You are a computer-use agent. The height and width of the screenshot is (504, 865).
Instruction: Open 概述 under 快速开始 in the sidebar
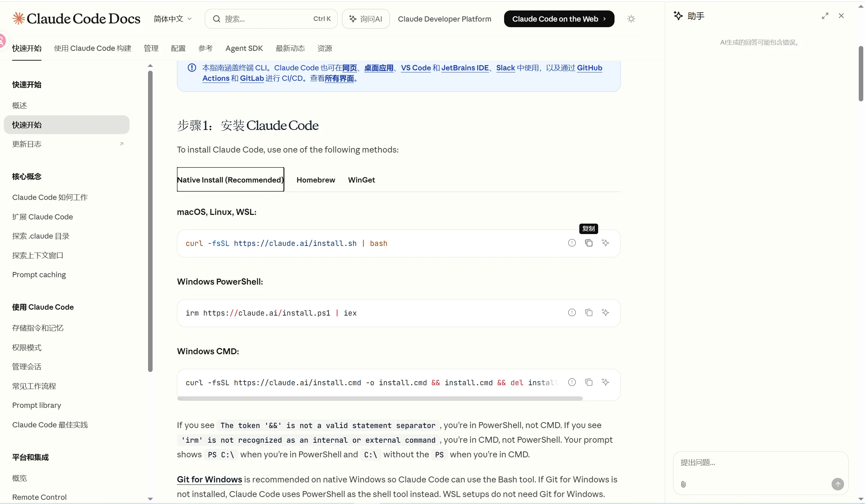[x=20, y=105]
